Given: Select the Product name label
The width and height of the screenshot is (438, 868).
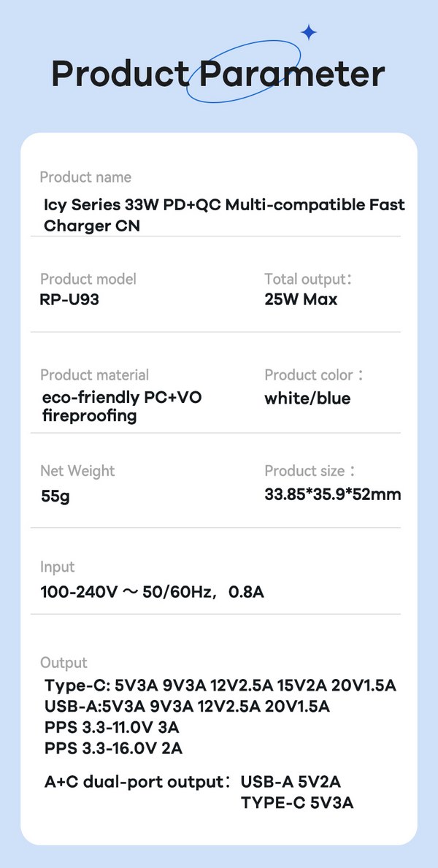Looking at the screenshot, I should click(85, 177).
